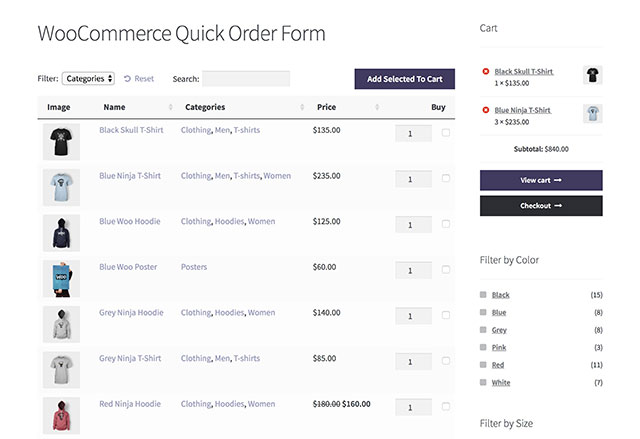Tick Buy checkbox for Grey Ninja Hoodie
The width and height of the screenshot is (640, 439).
click(446, 315)
